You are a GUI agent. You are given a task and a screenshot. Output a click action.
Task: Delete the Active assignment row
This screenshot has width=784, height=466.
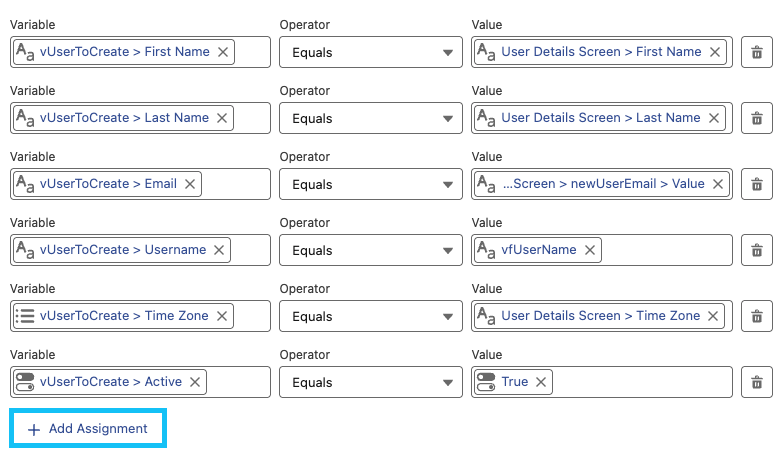click(x=757, y=382)
